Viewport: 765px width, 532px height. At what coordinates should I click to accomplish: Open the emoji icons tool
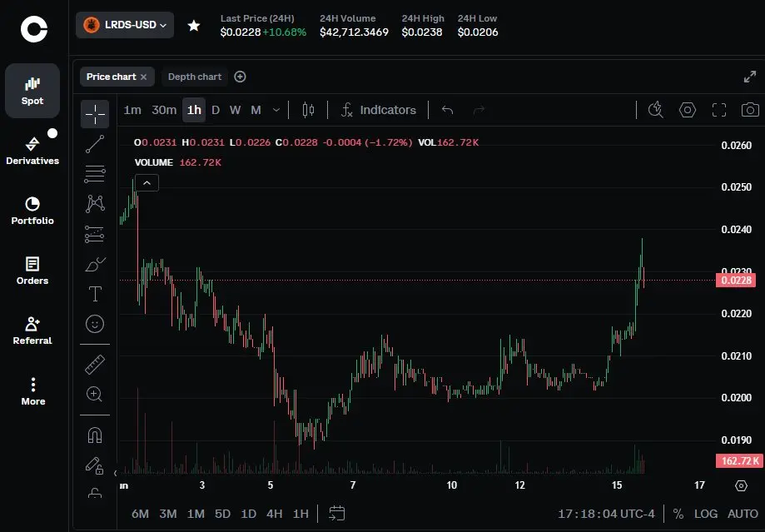pyautogui.click(x=95, y=324)
